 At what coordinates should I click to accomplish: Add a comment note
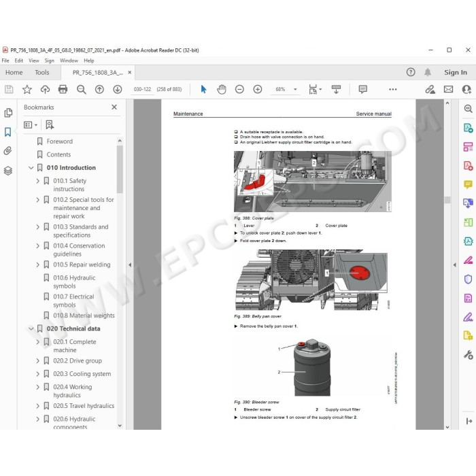(x=362, y=89)
